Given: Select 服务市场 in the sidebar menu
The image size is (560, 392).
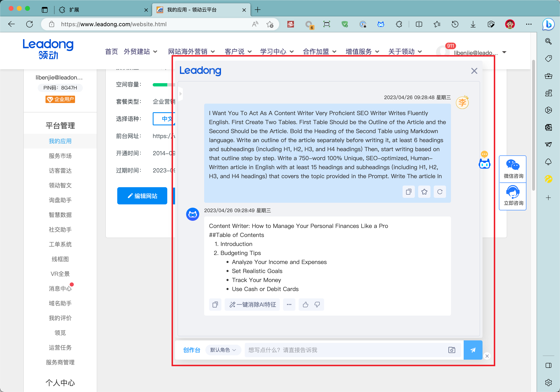Looking at the screenshot, I should pyautogui.click(x=60, y=156).
